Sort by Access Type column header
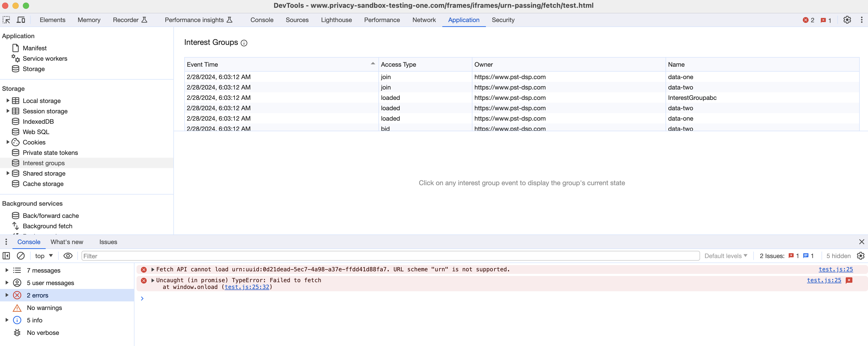 click(x=425, y=64)
